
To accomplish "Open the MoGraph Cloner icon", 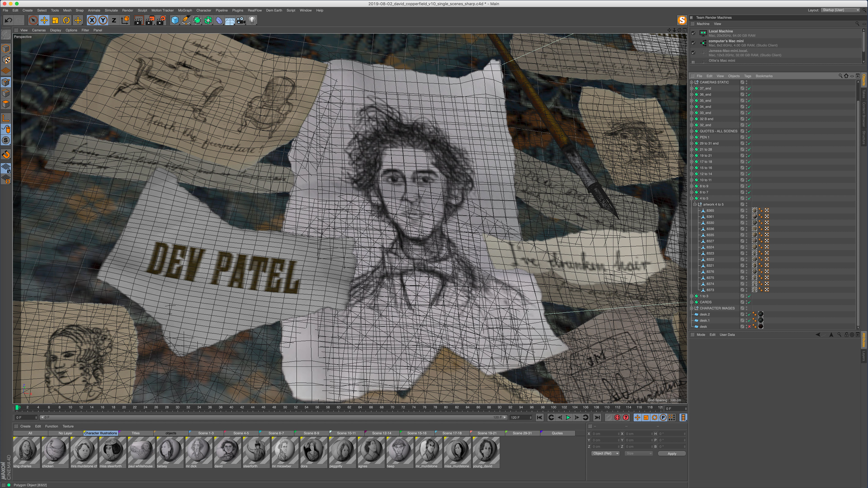I will coord(208,21).
